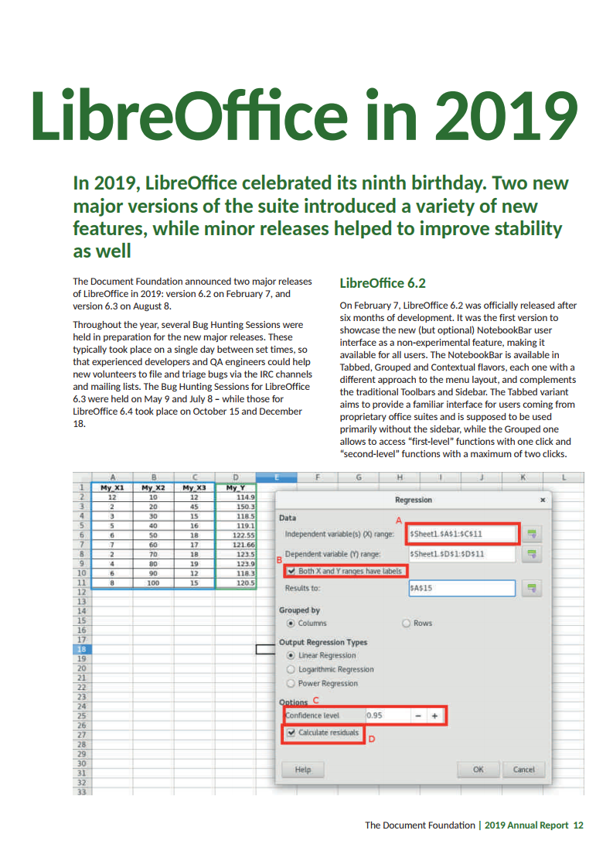Toggle Both X and Y ranges have labels

[x=291, y=571]
